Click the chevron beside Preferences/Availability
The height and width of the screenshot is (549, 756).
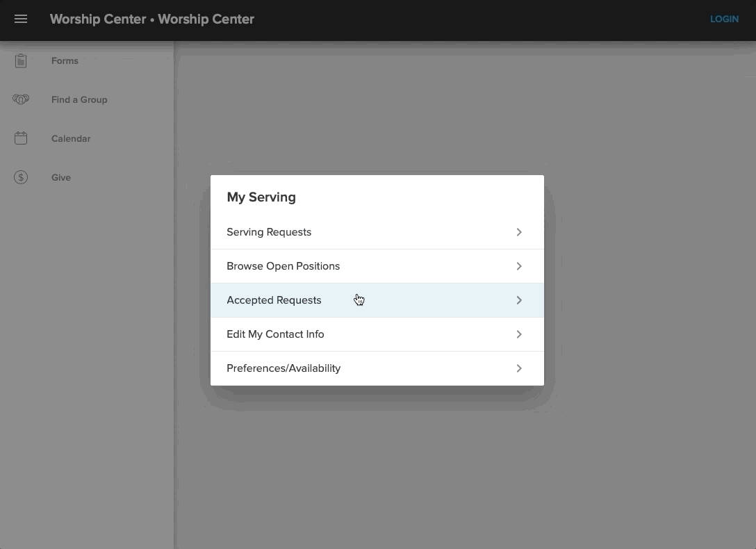coord(519,368)
